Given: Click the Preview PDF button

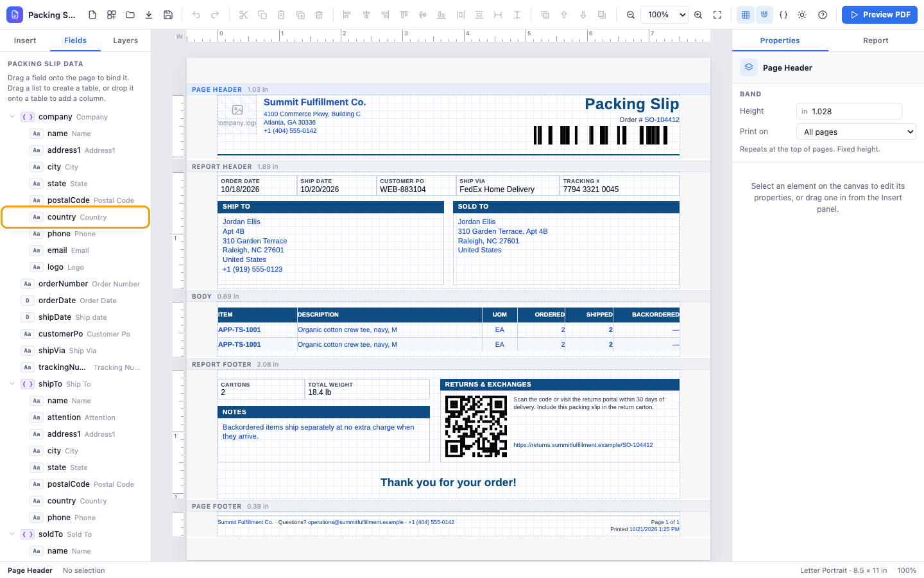Looking at the screenshot, I should click(880, 15).
